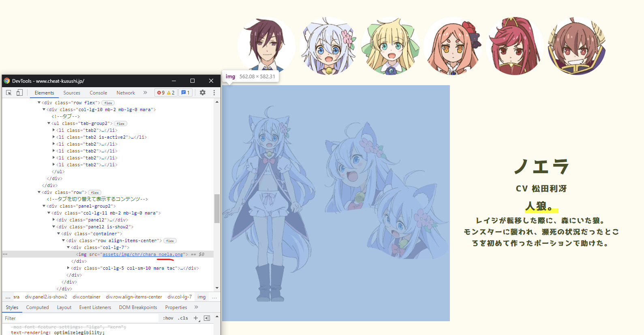
Task: Activate the inspect element picker icon
Action: tap(9, 93)
